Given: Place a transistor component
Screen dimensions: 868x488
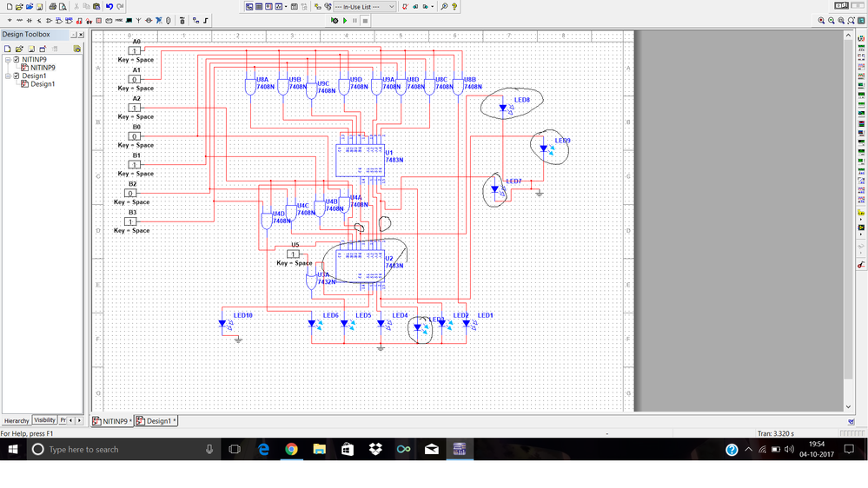Looking at the screenshot, I should pyautogui.click(x=39, y=21).
